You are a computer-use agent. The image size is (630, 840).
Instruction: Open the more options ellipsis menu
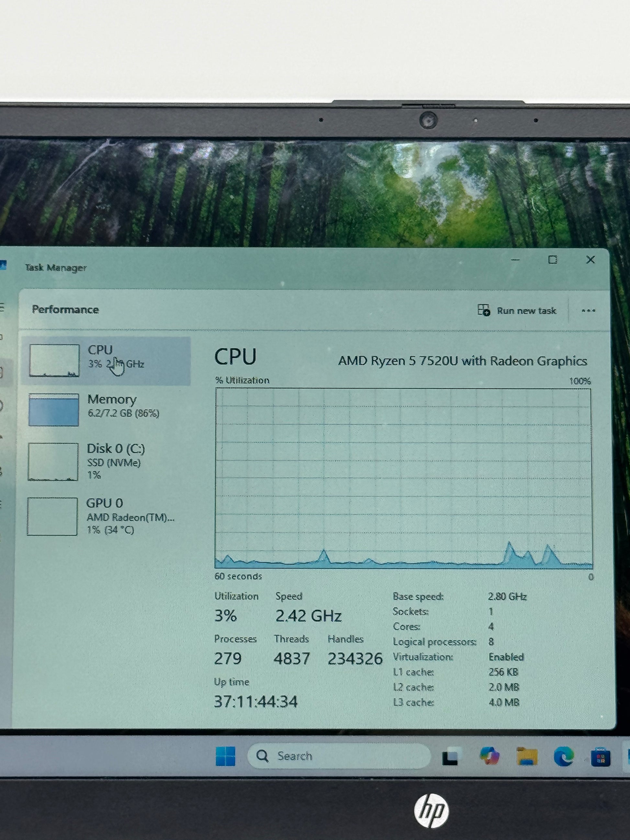pyautogui.click(x=588, y=311)
